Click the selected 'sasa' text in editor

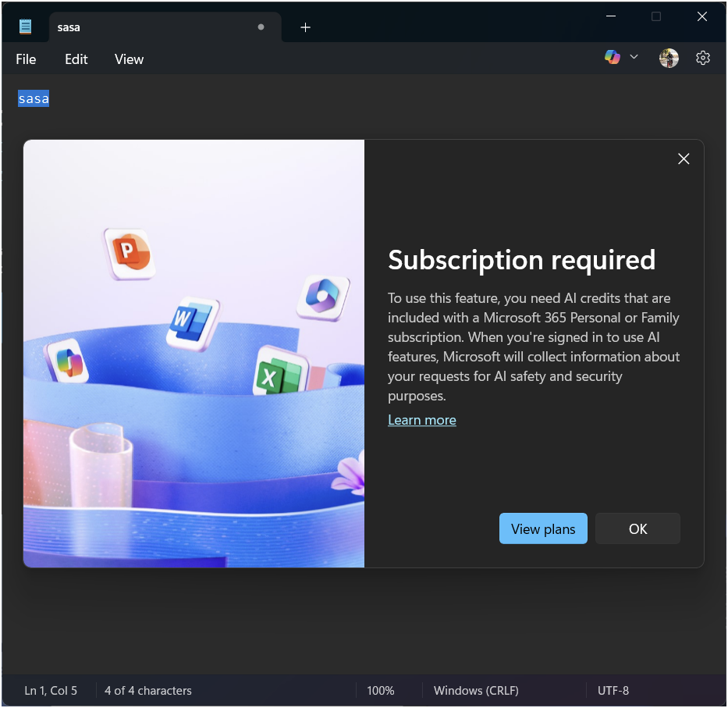(x=34, y=98)
